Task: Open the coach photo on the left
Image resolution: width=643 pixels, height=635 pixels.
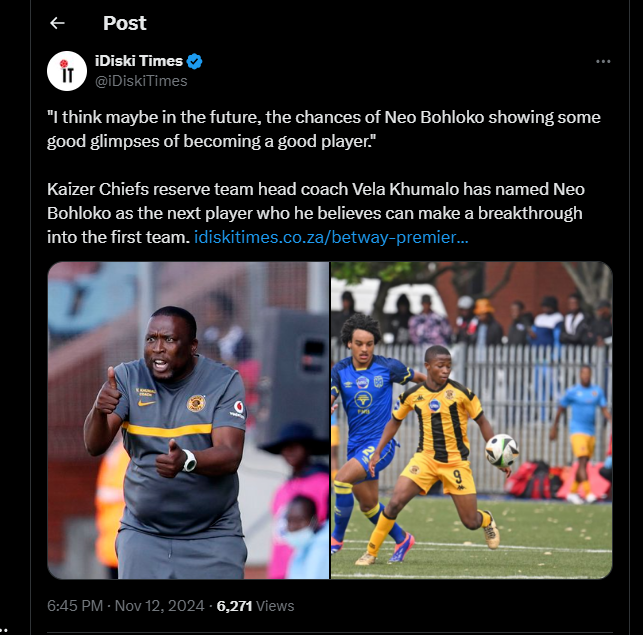Action: (x=188, y=420)
